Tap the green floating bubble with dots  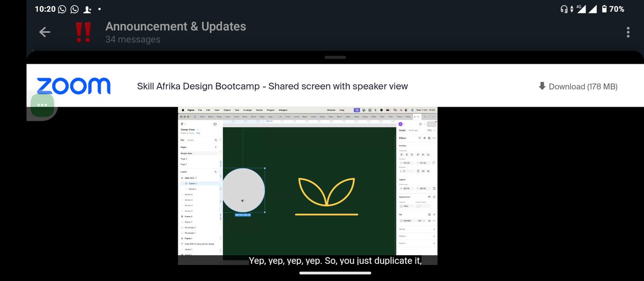[42, 104]
